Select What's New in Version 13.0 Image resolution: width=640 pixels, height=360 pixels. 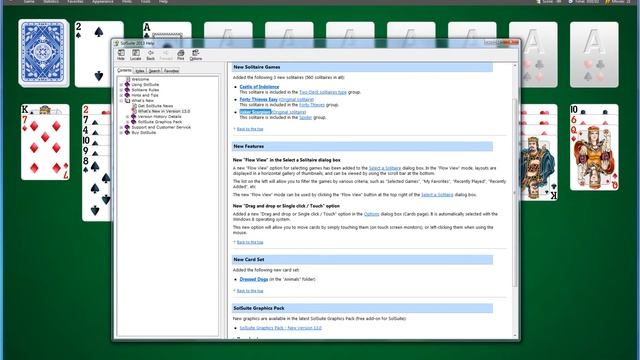[x=164, y=111]
